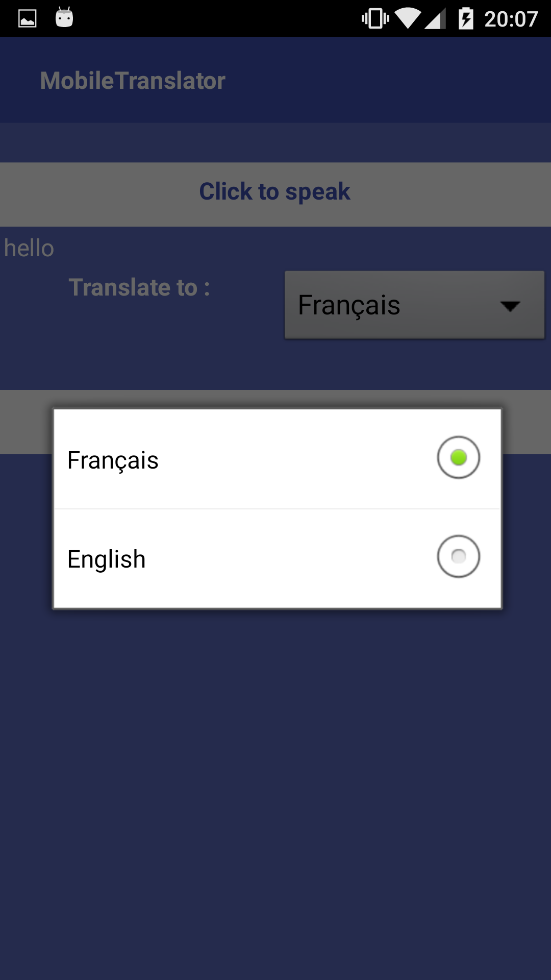Choose the English list entry
The height and width of the screenshot is (980, 551).
pos(277,558)
